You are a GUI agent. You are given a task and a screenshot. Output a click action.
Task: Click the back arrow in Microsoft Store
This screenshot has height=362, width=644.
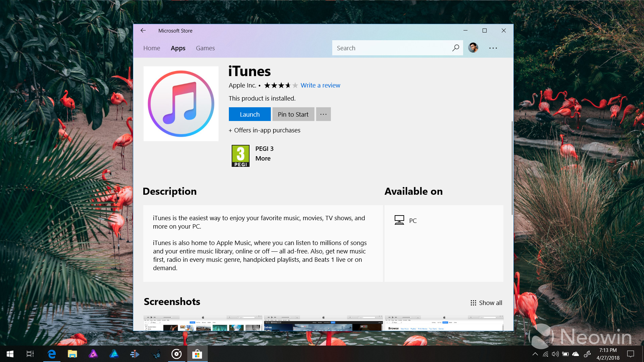[143, 31]
